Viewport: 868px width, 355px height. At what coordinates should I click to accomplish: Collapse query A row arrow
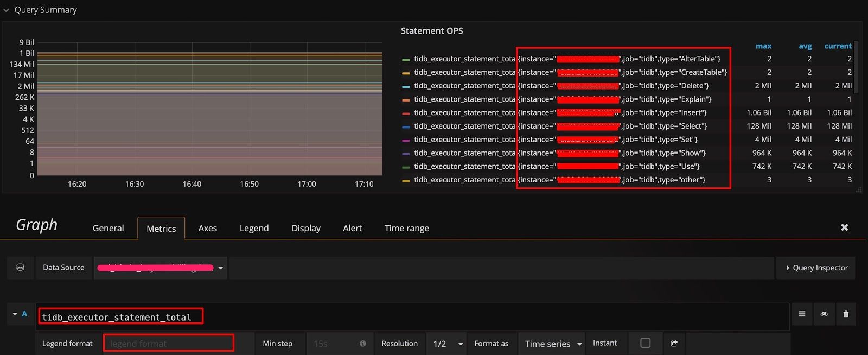point(15,314)
